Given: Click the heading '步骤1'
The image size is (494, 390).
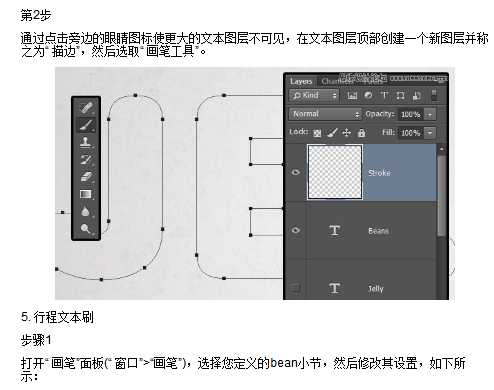Looking at the screenshot, I should click(36, 340).
